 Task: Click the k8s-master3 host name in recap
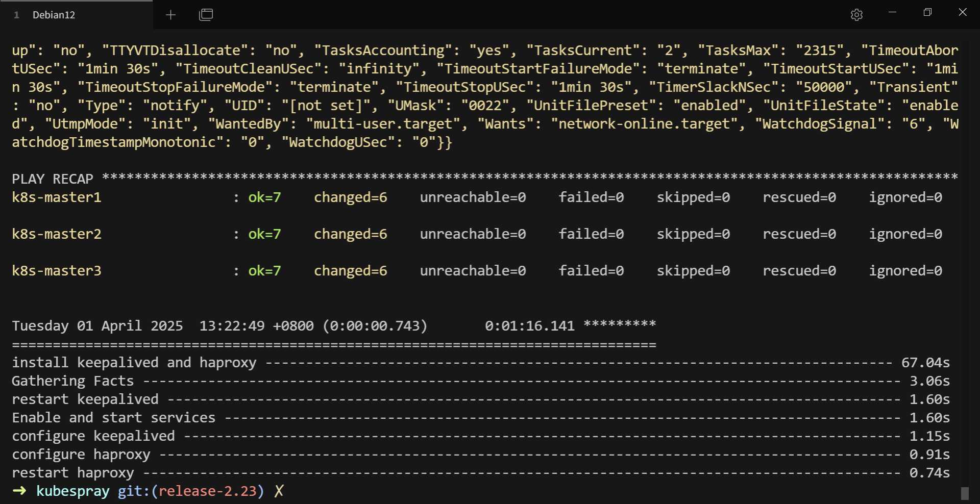[x=57, y=271]
